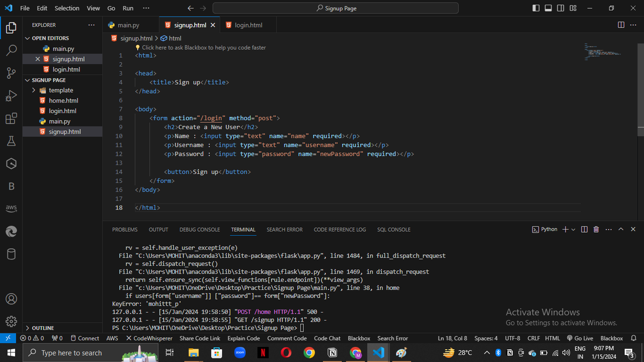644x362 pixels.
Task: Open Remote window indicator in status bar
Action: (8, 338)
